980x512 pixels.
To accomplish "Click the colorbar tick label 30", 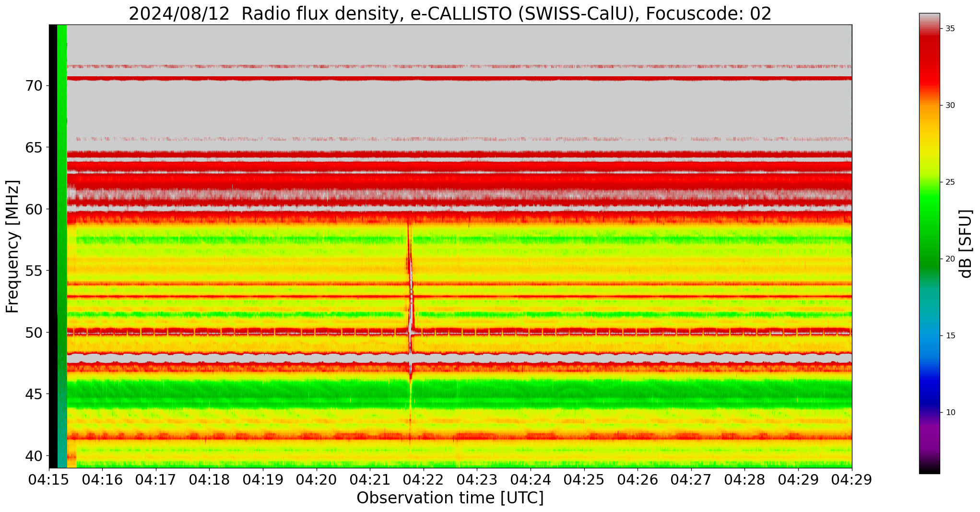I will tap(950, 106).
